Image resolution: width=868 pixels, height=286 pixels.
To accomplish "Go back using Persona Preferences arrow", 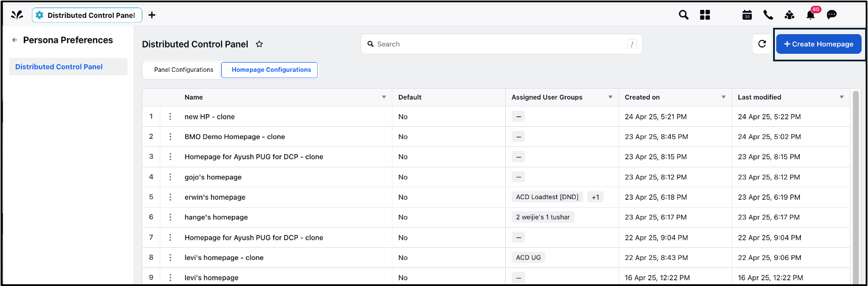I will (x=15, y=40).
